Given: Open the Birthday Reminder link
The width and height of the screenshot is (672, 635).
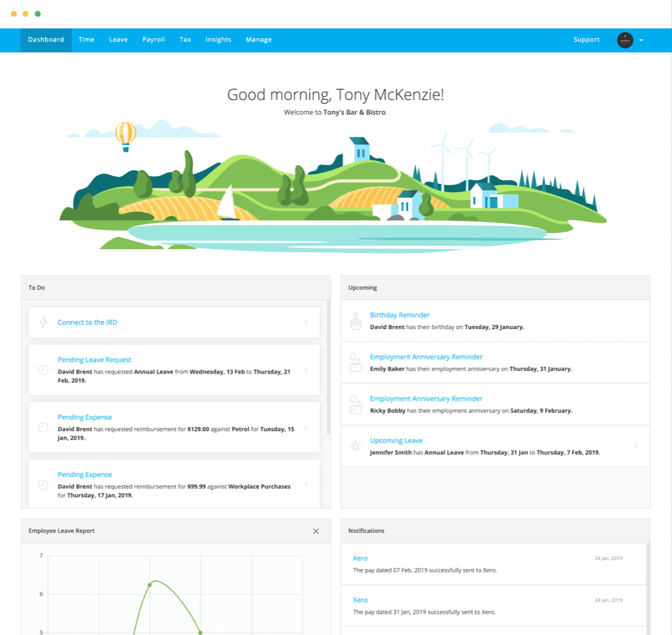Looking at the screenshot, I should [400, 315].
